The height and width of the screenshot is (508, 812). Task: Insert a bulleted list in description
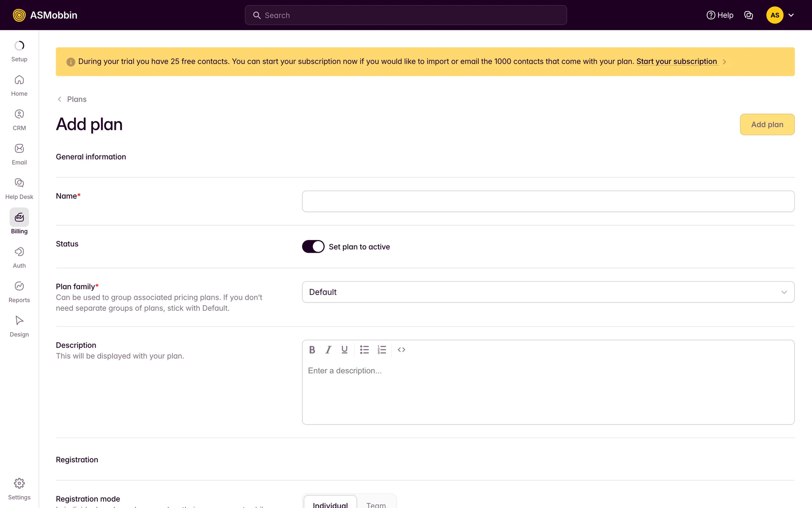click(364, 350)
